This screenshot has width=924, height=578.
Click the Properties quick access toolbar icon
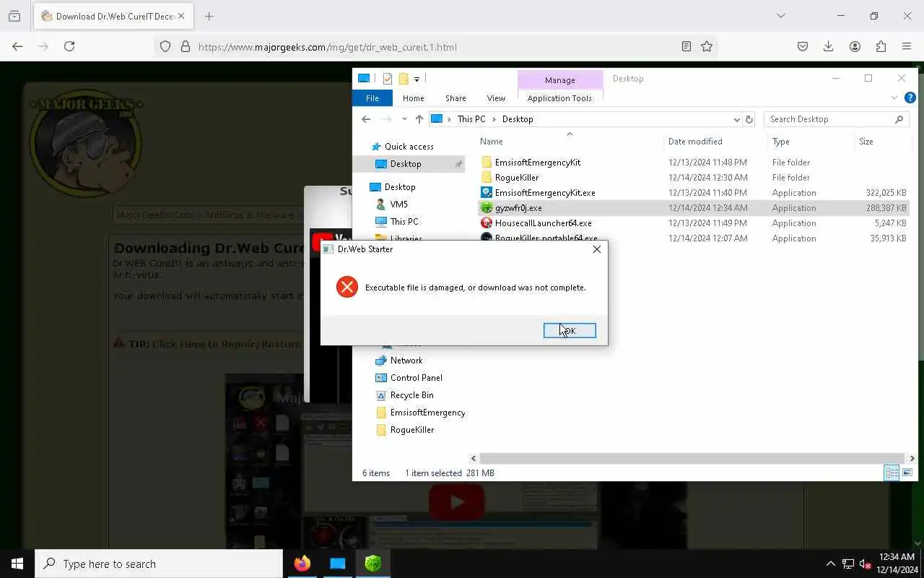pyautogui.click(x=388, y=79)
